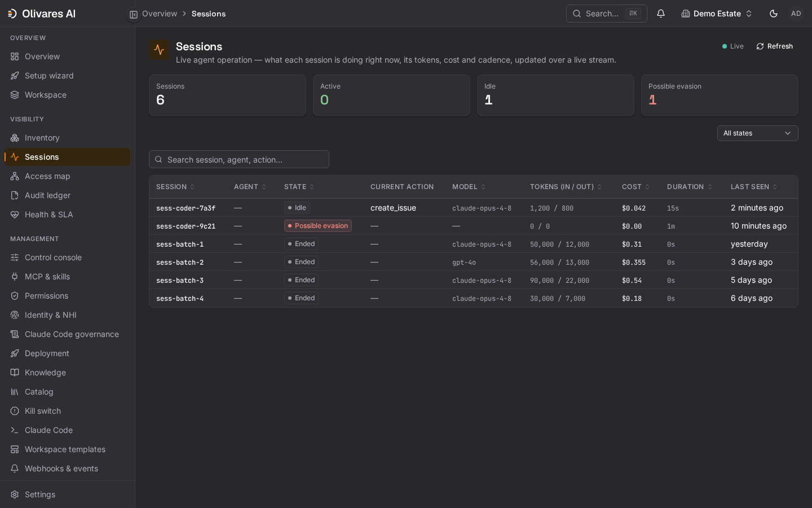Open the sess-batch-1 session row
The width and height of the screenshot is (812, 508).
click(x=474, y=244)
